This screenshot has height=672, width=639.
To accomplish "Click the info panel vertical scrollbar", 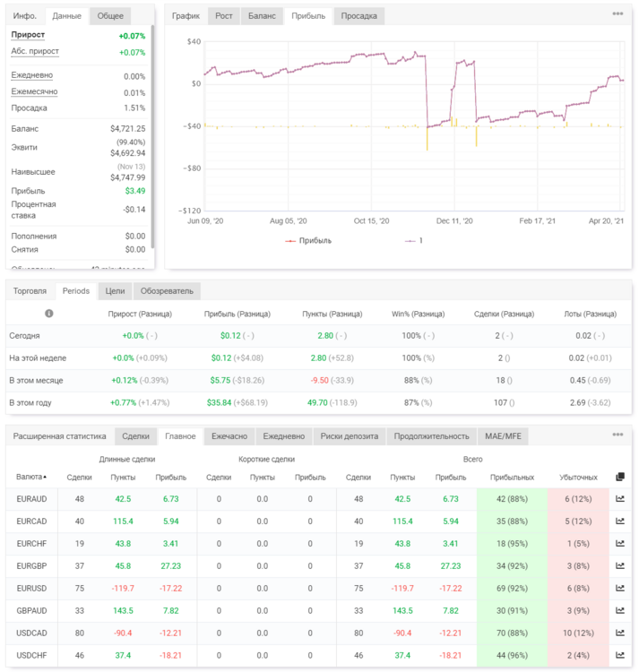I will coord(152,136).
